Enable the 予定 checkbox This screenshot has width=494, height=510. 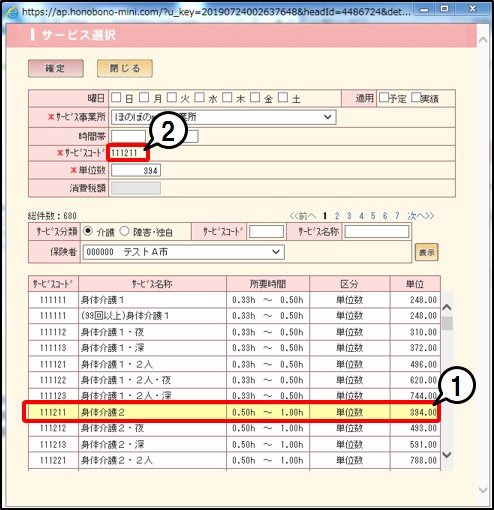click(x=384, y=97)
